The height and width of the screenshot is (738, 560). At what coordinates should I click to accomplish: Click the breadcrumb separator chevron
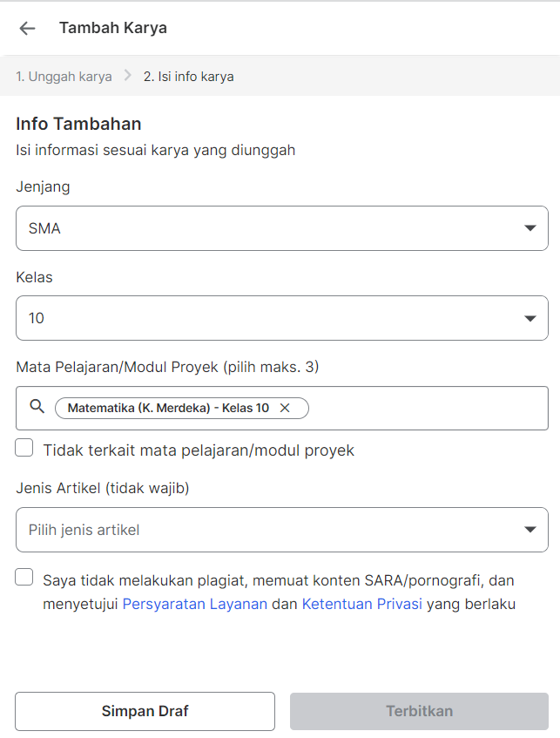pyautogui.click(x=129, y=76)
